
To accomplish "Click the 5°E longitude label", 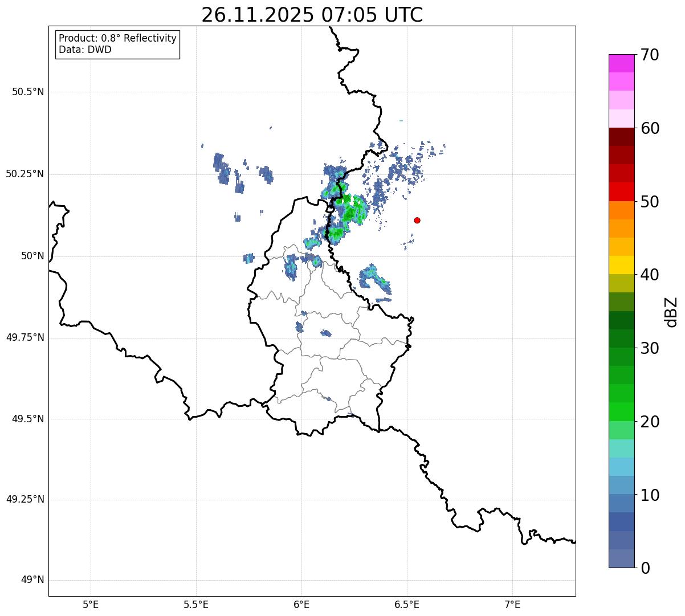I will tap(91, 604).
